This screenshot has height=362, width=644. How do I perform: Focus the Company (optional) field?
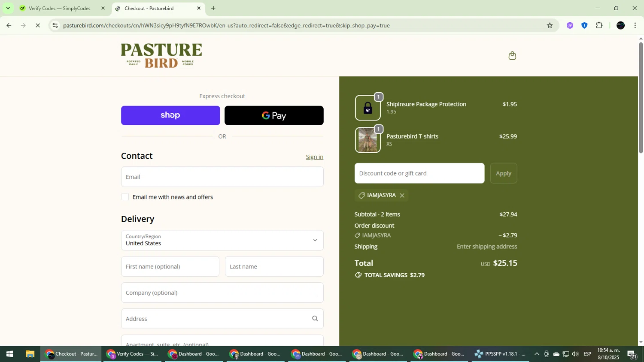tap(222, 293)
